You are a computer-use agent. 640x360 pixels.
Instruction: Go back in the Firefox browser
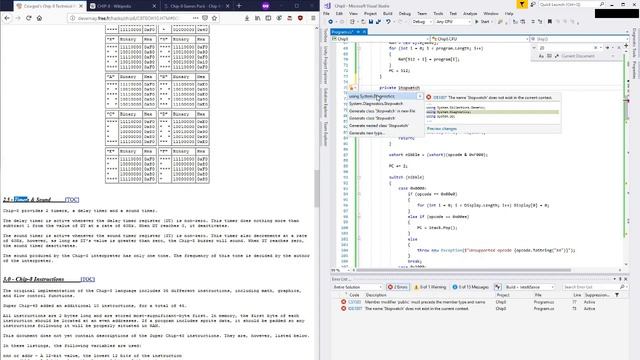[7, 18]
